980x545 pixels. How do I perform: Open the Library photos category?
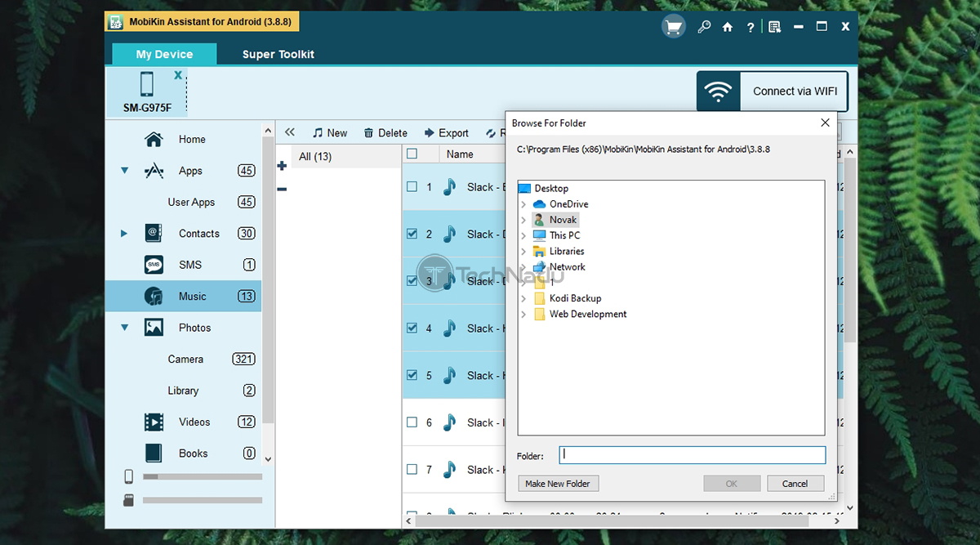coord(183,391)
